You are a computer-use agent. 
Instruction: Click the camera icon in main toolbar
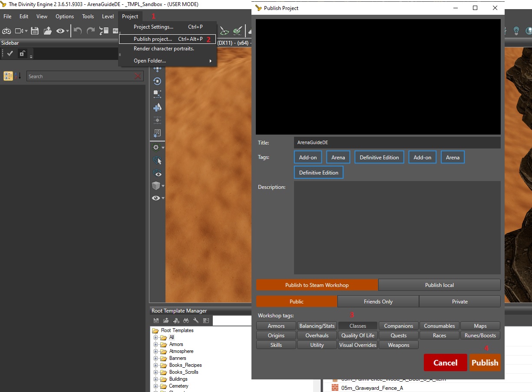[x=19, y=31]
